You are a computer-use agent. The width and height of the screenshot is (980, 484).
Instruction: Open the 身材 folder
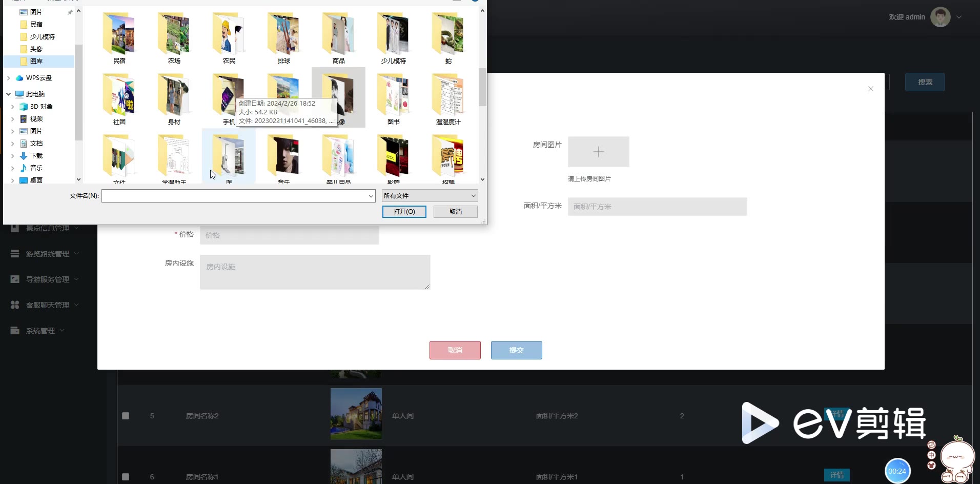click(x=174, y=98)
